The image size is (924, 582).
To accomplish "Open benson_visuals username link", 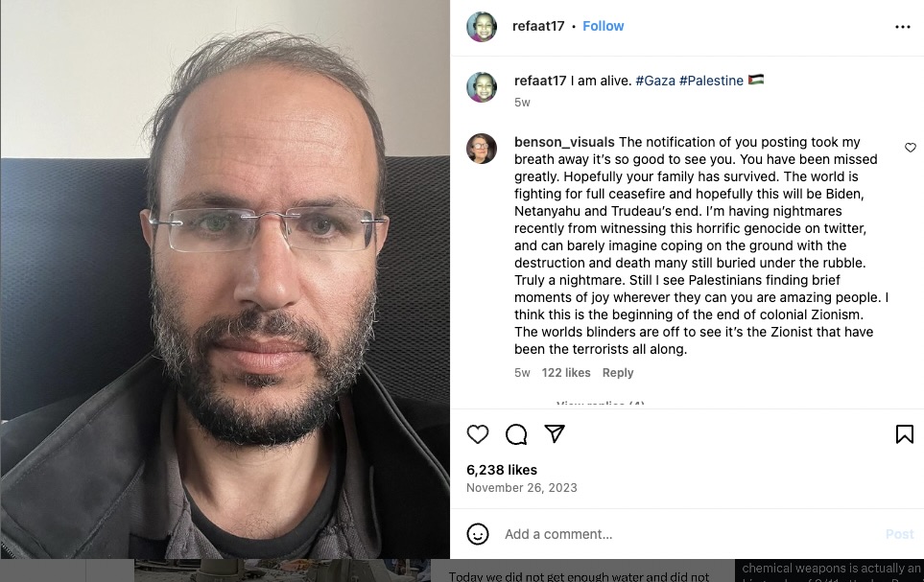I will tap(564, 142).
